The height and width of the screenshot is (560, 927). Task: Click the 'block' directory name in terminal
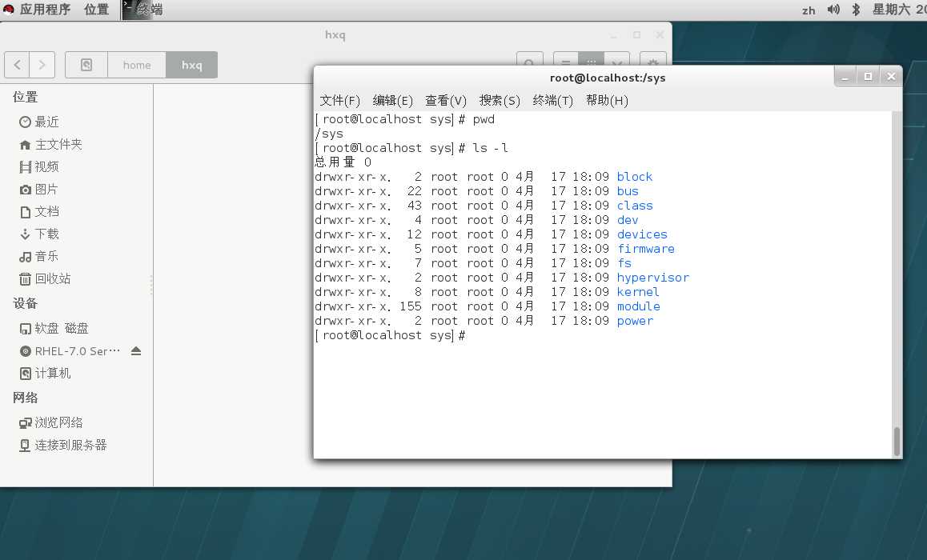pos(634,177)
